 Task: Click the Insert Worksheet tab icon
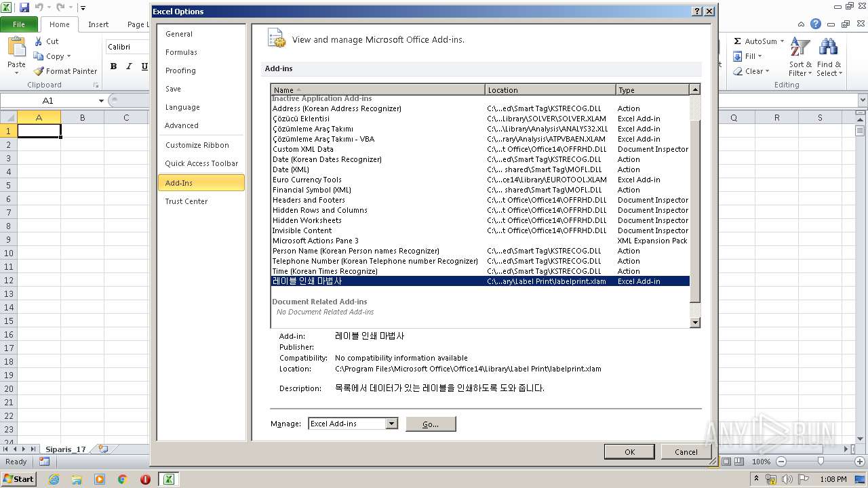click(x=103, y=449)
